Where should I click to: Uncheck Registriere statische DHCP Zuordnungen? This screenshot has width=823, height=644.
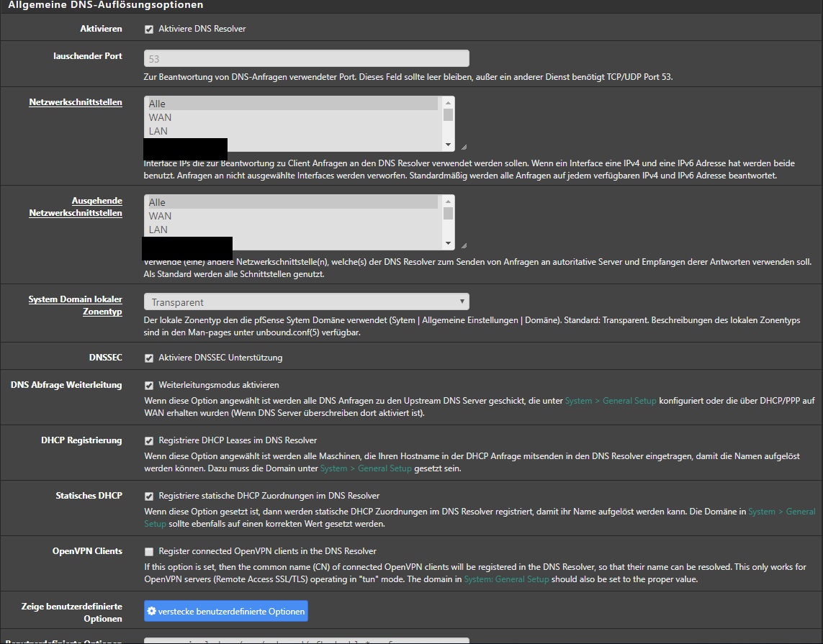click(x=149, y=496)
